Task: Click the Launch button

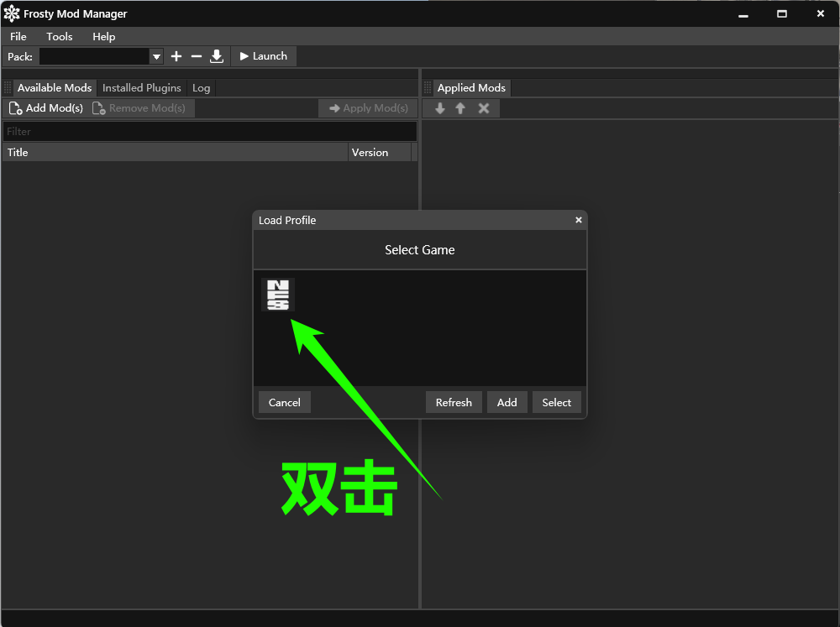Action: [x=264, y=56]
